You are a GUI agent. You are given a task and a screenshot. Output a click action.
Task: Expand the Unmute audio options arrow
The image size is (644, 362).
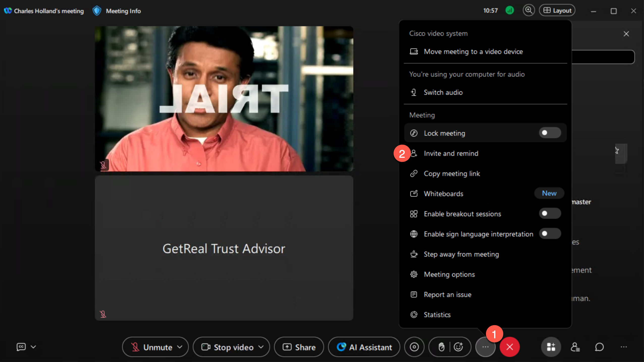click(180, 347)
